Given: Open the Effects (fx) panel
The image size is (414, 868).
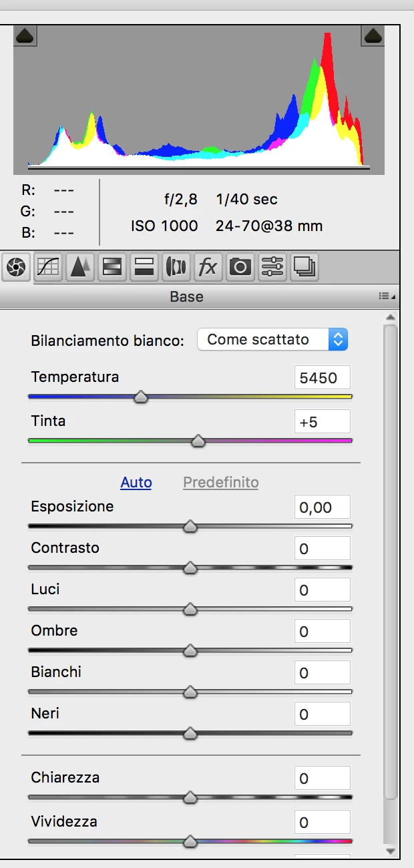Looking at the screenshot, I should tap(208, 266).
